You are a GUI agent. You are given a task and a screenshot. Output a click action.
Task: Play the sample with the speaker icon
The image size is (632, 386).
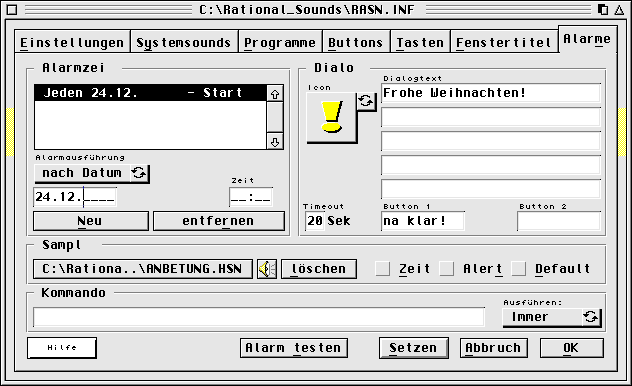tap(267, 269)
